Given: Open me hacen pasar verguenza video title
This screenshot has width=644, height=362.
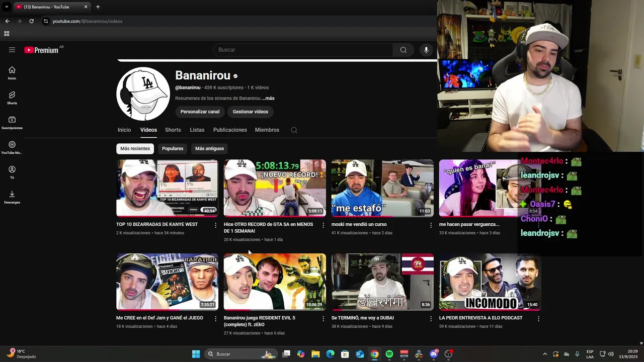Looking at the screenshot, I should point(469,224).
